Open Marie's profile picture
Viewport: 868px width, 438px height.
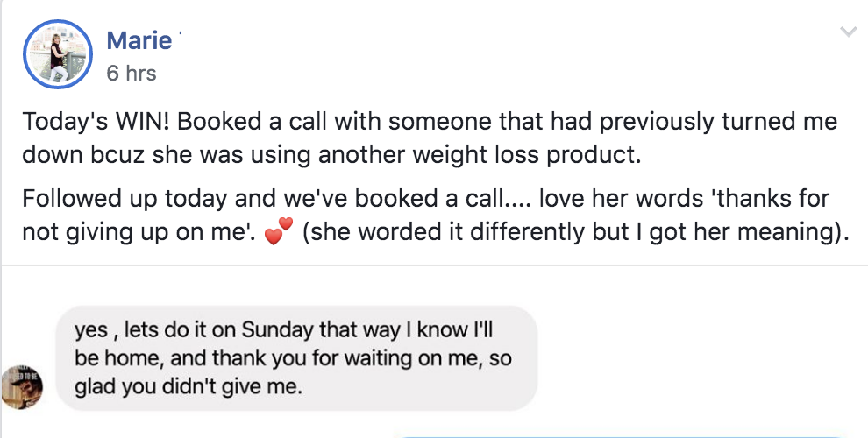click(x=58, y=54)
